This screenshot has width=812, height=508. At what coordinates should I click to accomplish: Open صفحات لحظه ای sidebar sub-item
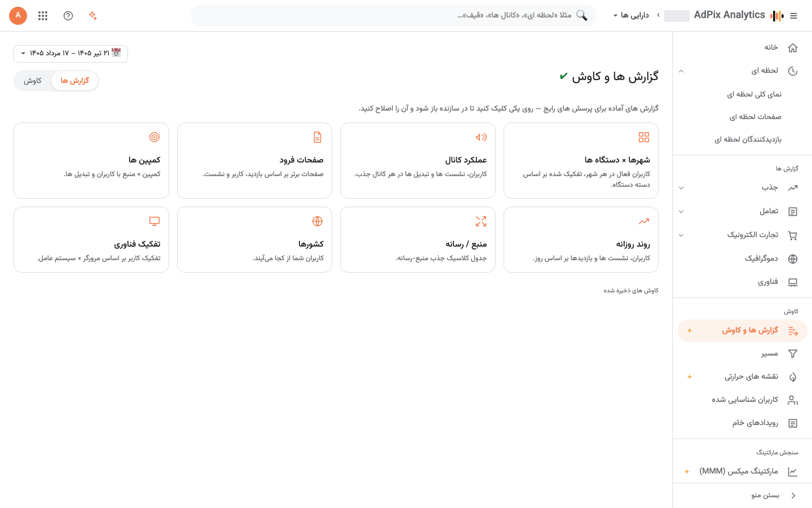742,117
